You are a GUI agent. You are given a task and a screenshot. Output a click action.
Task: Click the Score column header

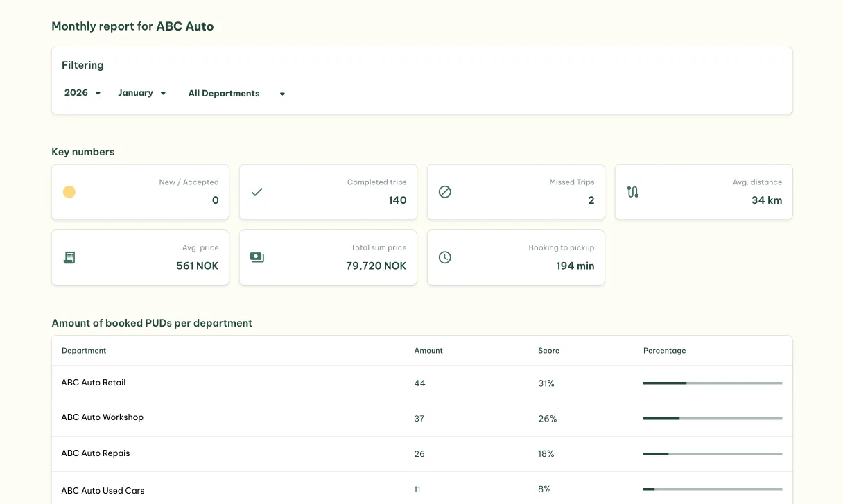[548, 350]
